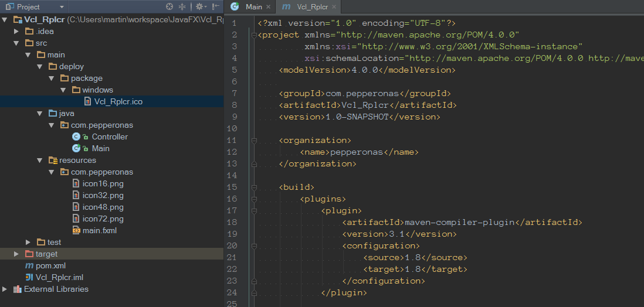
Task: Click the Scroll from Source crosshair icon
Action: point(170,6)
